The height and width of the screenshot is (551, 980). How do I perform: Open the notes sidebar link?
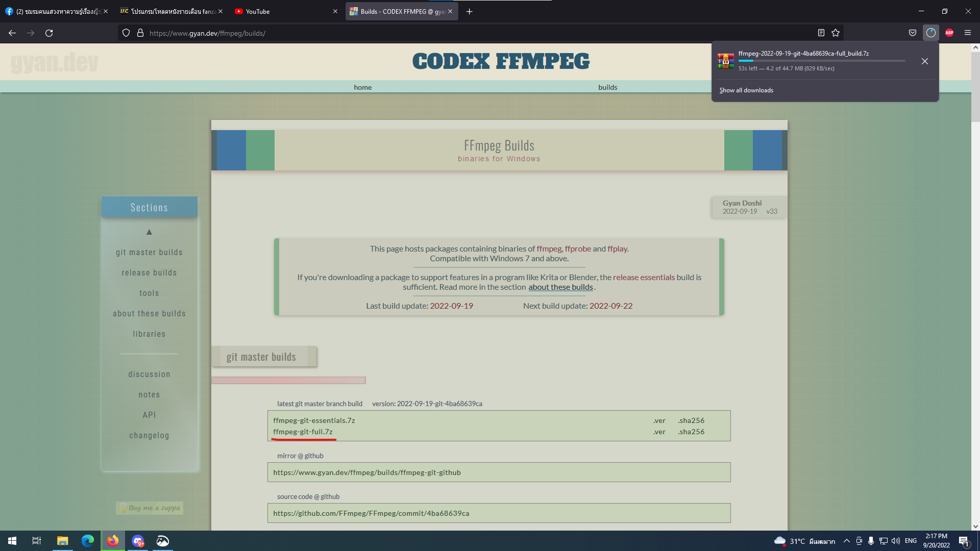pos(149,395)
